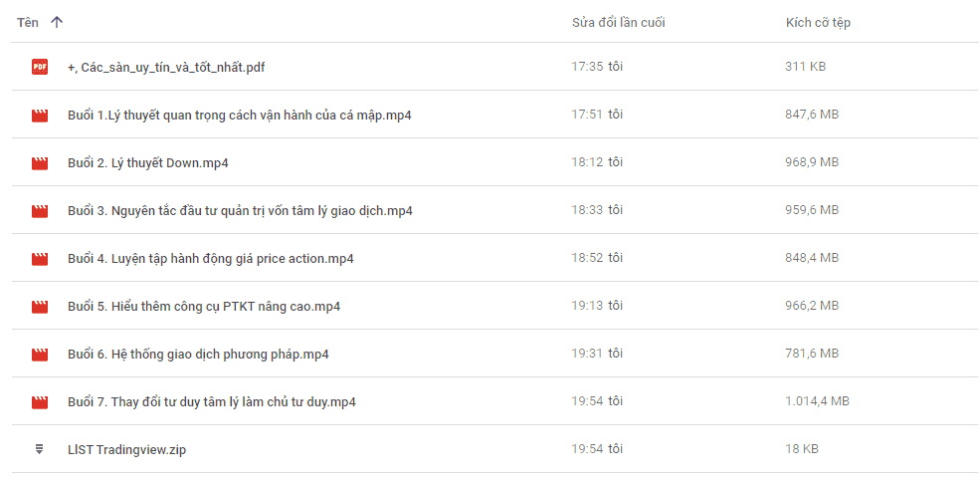Sort by the Tên column header
Screen dimensions: 980x486
[28, 23]
